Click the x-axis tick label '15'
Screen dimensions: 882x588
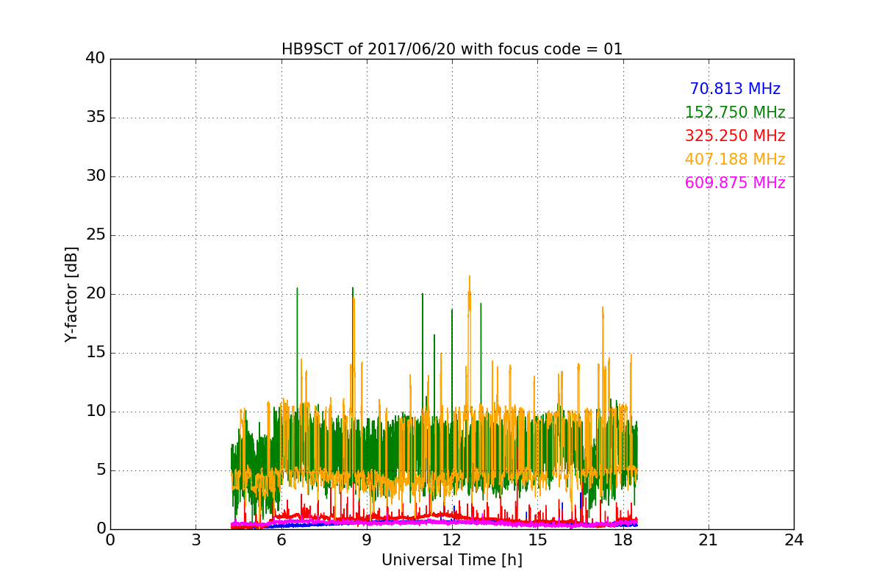pyautogui.click(x=537, y=539)
